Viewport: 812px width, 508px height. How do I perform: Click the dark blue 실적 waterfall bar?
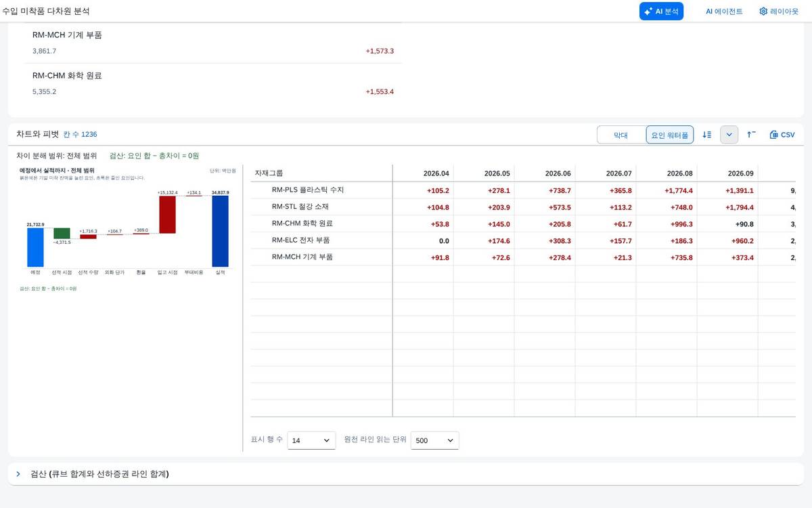click(x=220, y=231)
